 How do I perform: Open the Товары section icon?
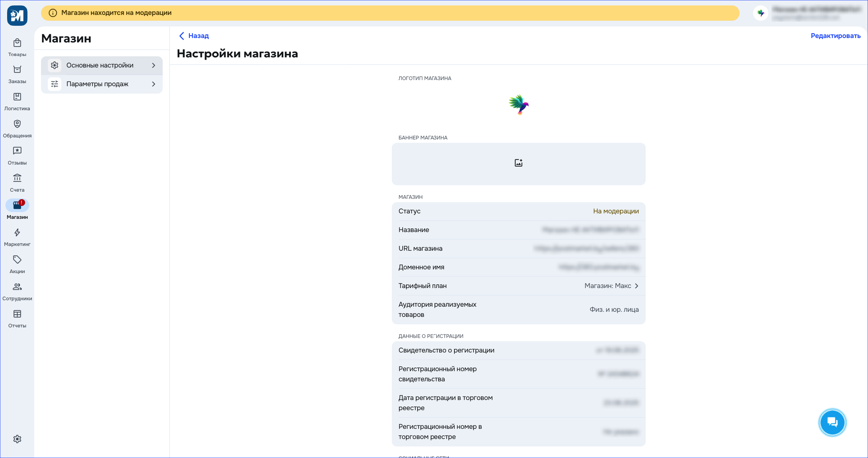tap(17, 43)
